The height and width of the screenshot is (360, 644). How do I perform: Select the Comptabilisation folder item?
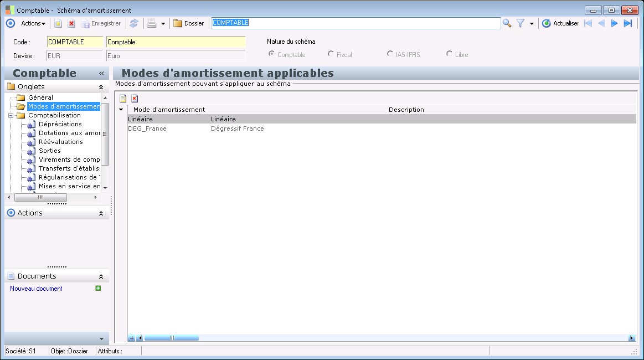[54, 116]
